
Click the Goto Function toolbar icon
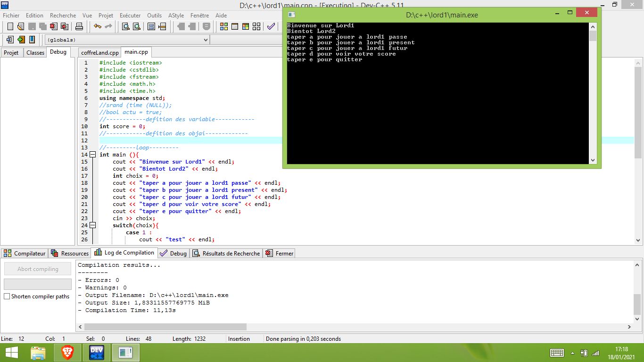coord(151,26)
